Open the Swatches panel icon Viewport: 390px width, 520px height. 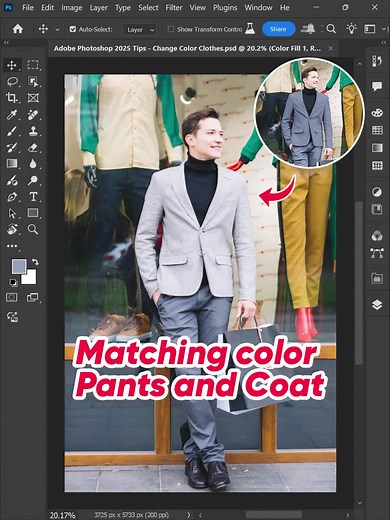377,130
